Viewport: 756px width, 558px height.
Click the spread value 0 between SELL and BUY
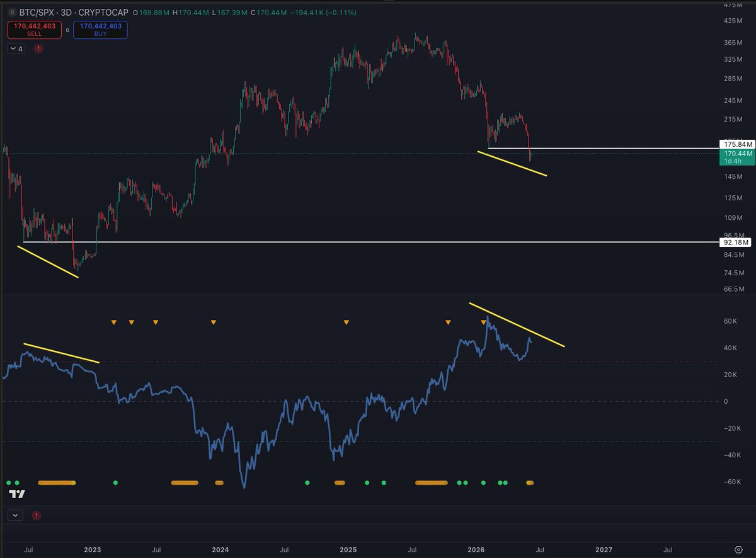pos(67,30)
